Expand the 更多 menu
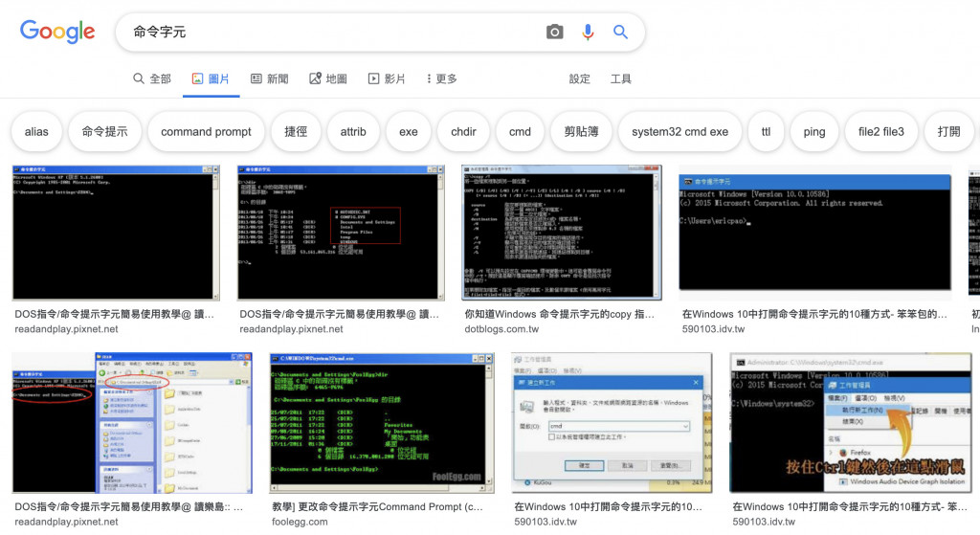 (441, 78)
